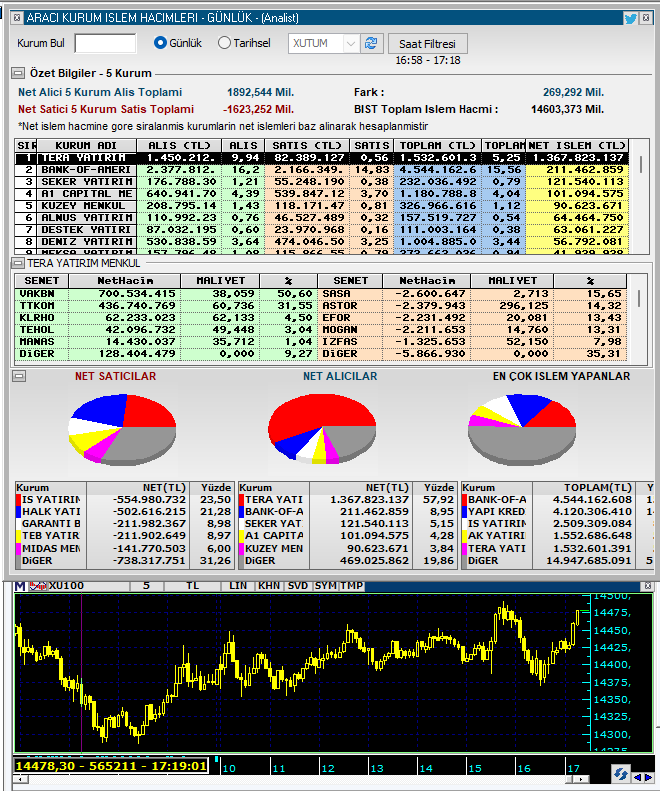This screenshot has width=660, height=791.
Task: Click the yellow A1 CAPITA legend swatch
Action: pos(241,536)
